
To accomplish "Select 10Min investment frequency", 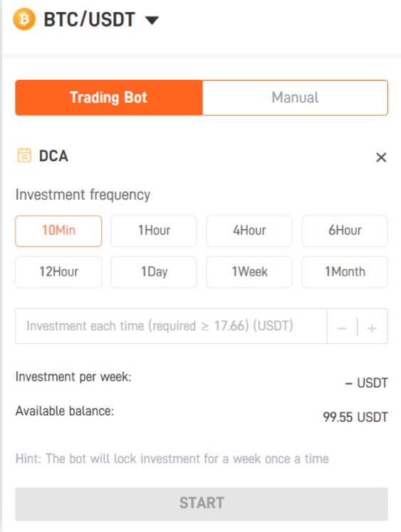I will coord(58,231).
